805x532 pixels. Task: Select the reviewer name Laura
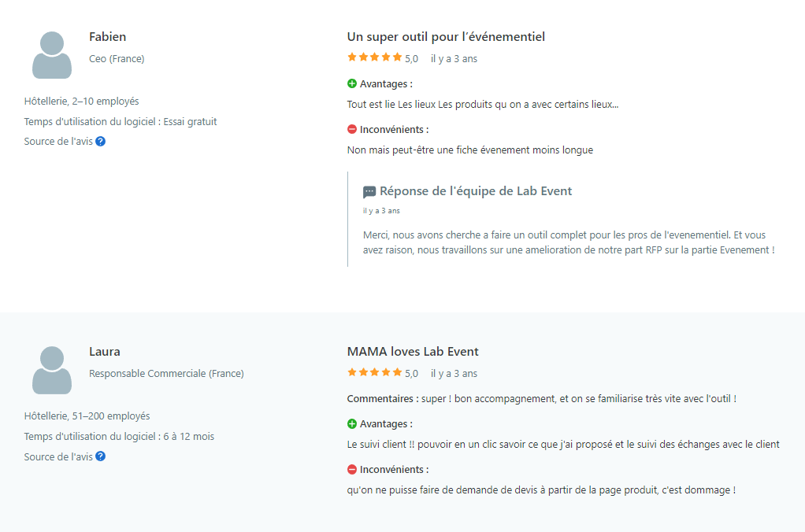click(104, 352)
